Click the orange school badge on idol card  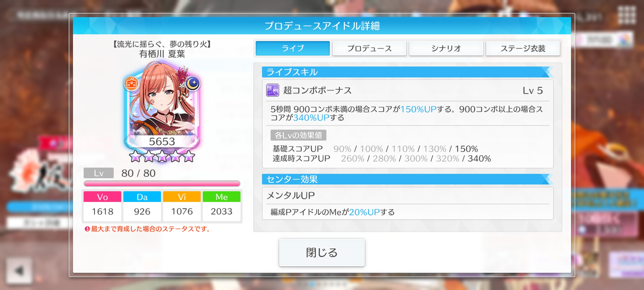point(131,83)
